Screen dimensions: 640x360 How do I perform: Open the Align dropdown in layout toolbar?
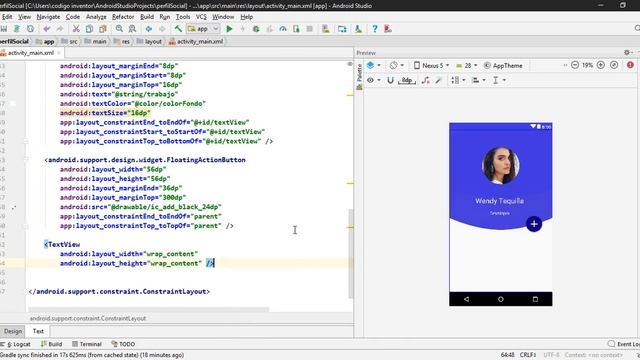478,80
